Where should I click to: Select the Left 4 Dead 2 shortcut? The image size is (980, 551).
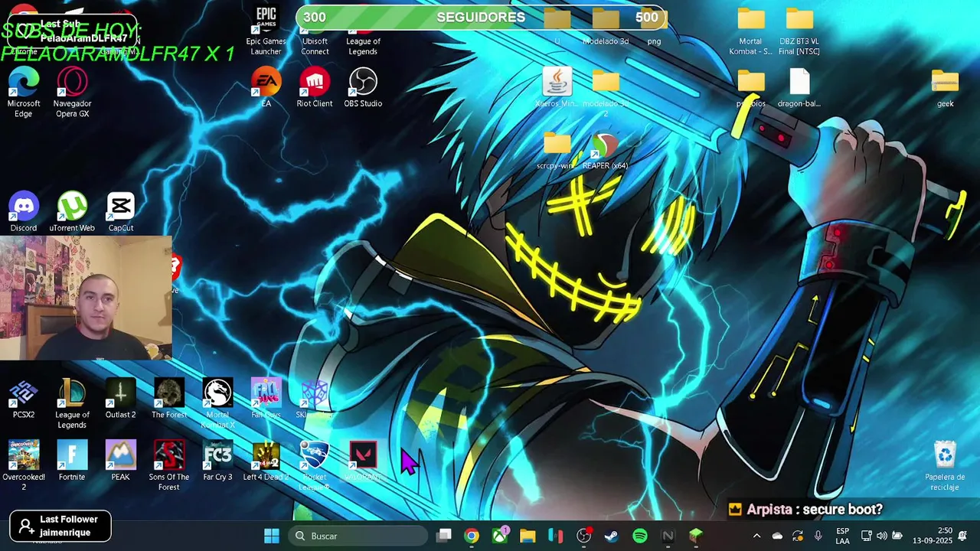tap(266, 461)
